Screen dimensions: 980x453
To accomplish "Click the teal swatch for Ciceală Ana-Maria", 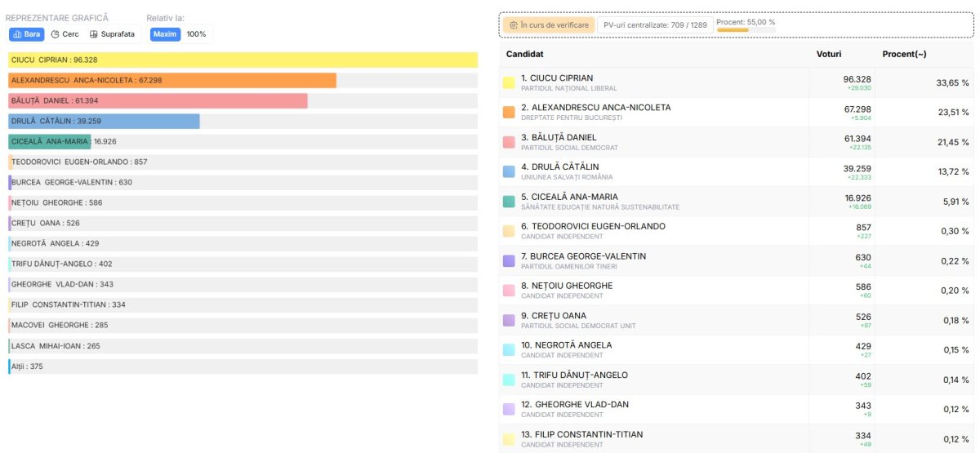I will pos(509,201).
